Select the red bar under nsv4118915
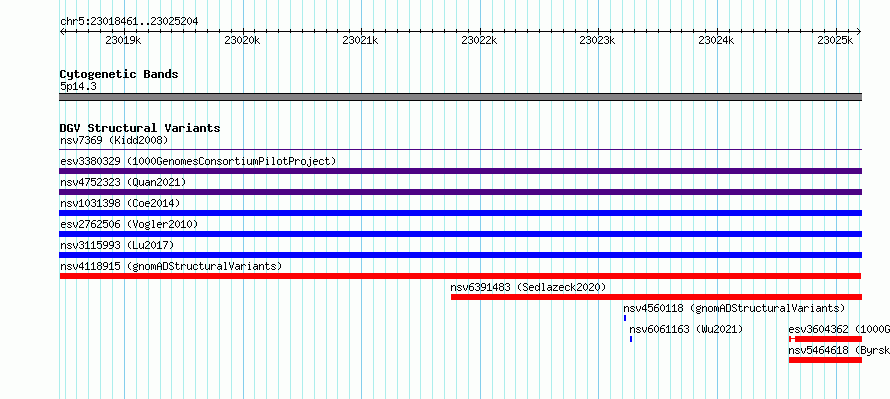The height and width of the screenshot is (399, 890). (461, 276)
